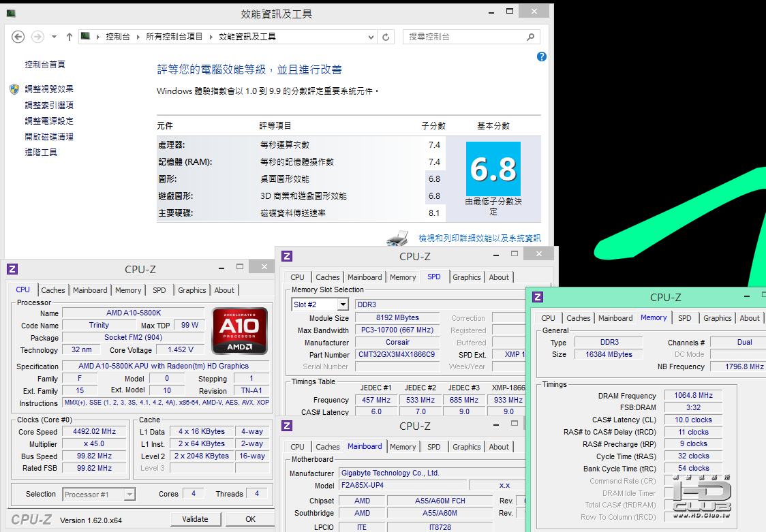Screen dimensions: 766x532
Task: Open the 檢視和列印詳細效能以及系統資訊 link
Action: point(479,238)
